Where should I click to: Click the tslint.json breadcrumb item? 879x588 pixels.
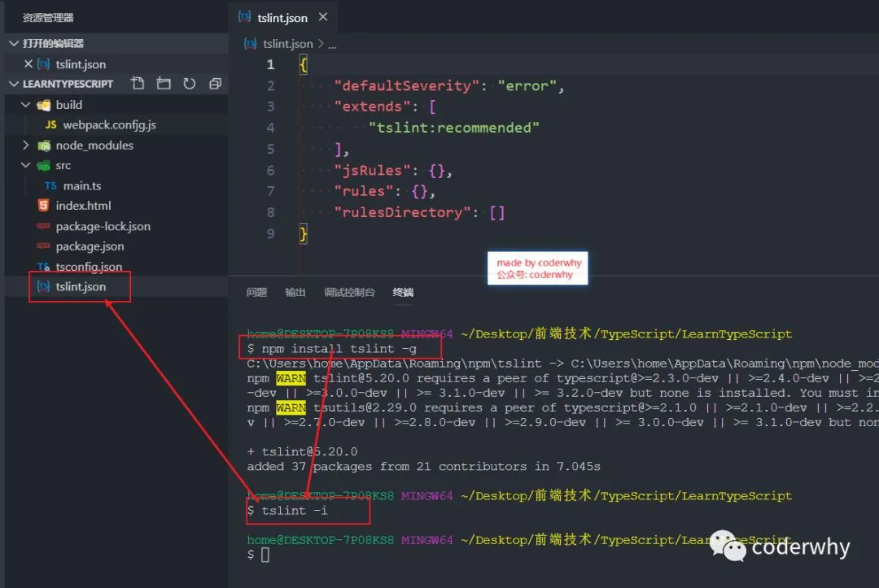[x=287, y=44]
